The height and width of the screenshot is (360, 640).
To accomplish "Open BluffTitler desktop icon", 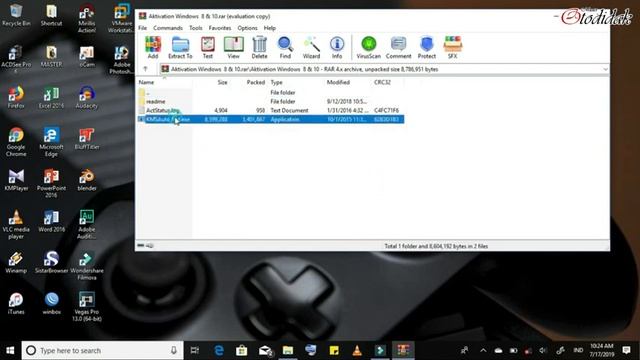I will point(87,138).
